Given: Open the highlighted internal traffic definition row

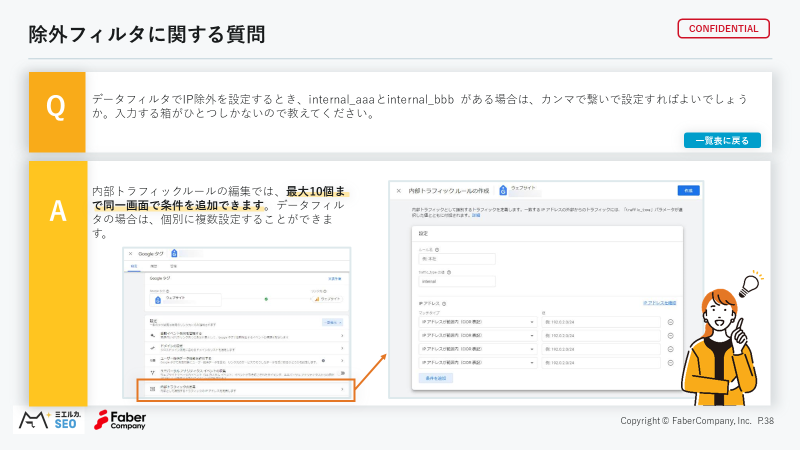Looking at the screenshot, I should (x=246, y=389).
